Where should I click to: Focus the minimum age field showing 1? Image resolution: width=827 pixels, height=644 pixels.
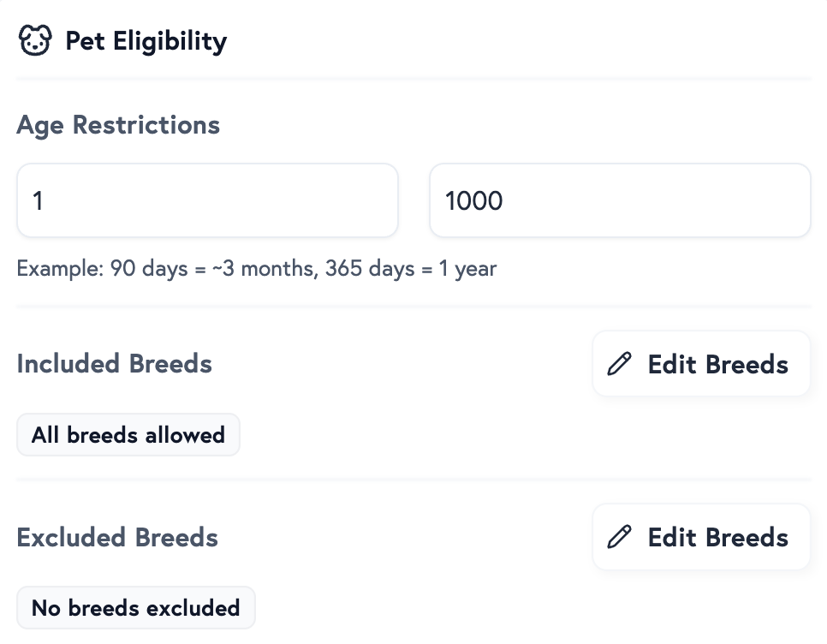point(207,200)
